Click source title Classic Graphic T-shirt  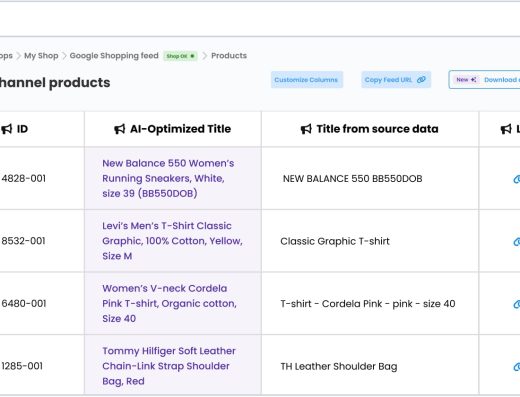(x=335, y=241)
